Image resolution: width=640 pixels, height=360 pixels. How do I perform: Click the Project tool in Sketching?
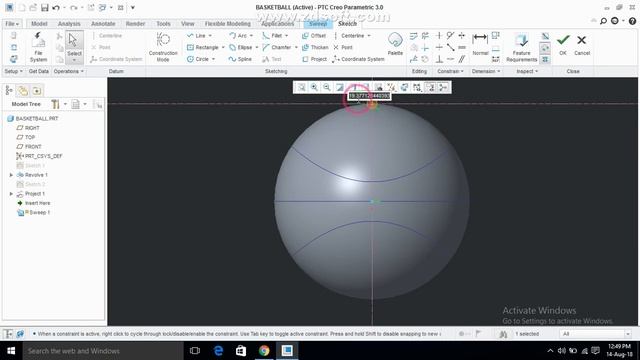[x=314, y=59]
